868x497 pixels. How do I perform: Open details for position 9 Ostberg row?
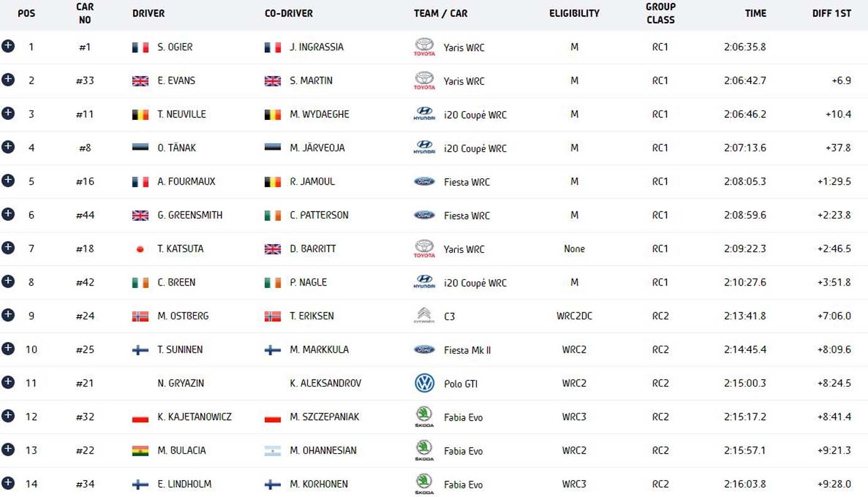point(8,314)
